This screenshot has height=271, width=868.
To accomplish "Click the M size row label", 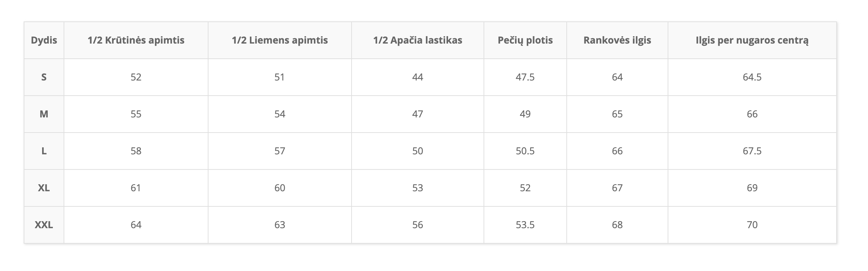I will [44, 114].
